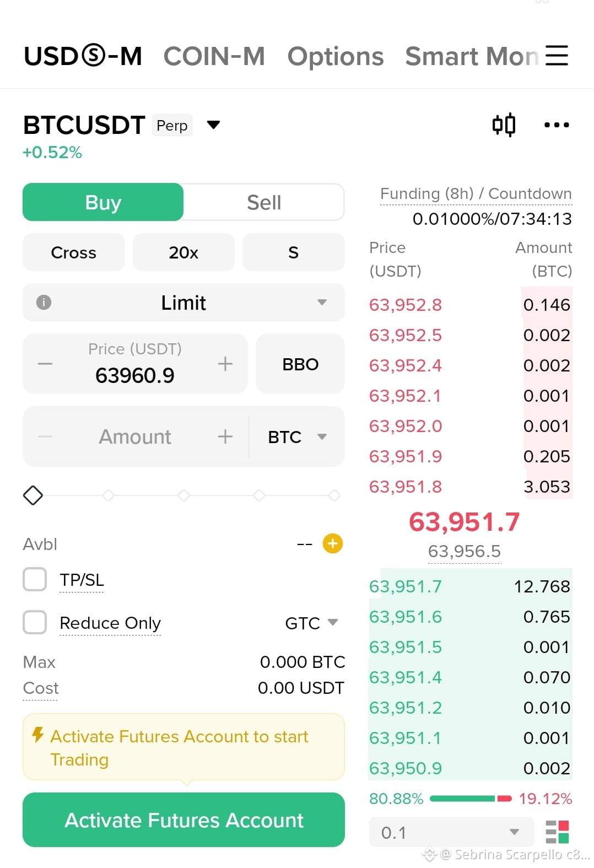Click the 19.12% sell ratio value

(546, 799)
